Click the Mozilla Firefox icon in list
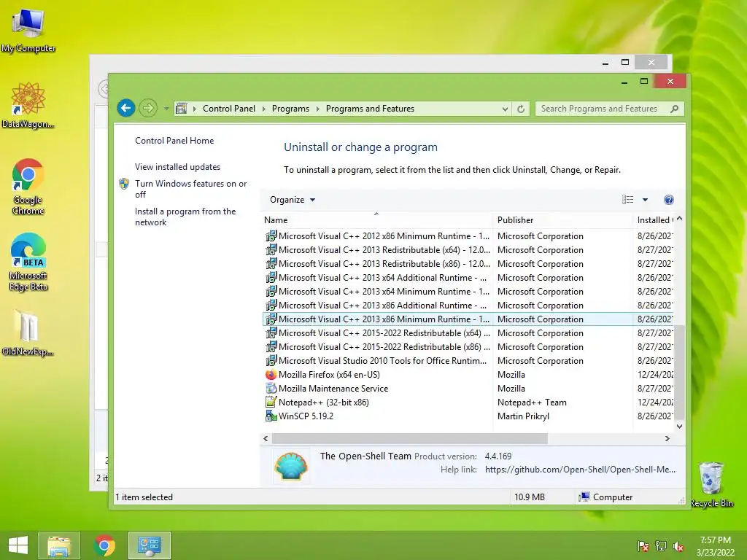 point(271,375)
